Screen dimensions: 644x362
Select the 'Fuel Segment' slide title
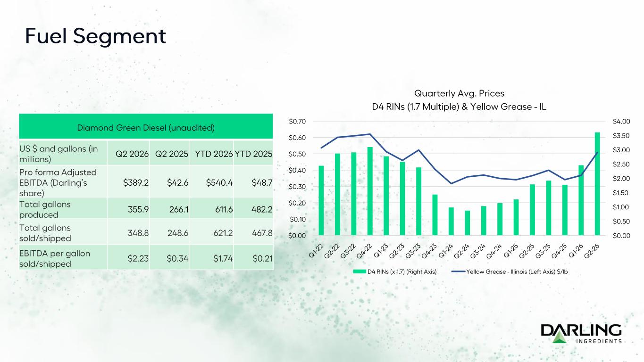(x=95, y=36)
